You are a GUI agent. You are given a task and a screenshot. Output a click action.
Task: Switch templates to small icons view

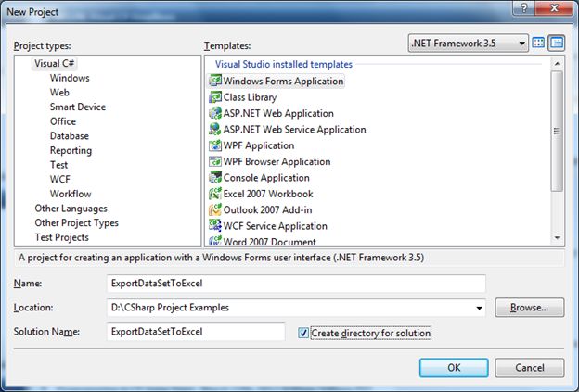(x=557, y=43)
